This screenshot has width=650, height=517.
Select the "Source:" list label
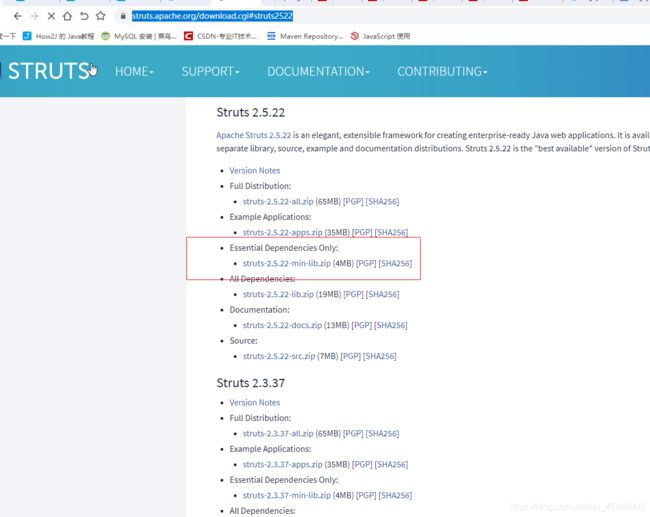[x=243, y=341]
